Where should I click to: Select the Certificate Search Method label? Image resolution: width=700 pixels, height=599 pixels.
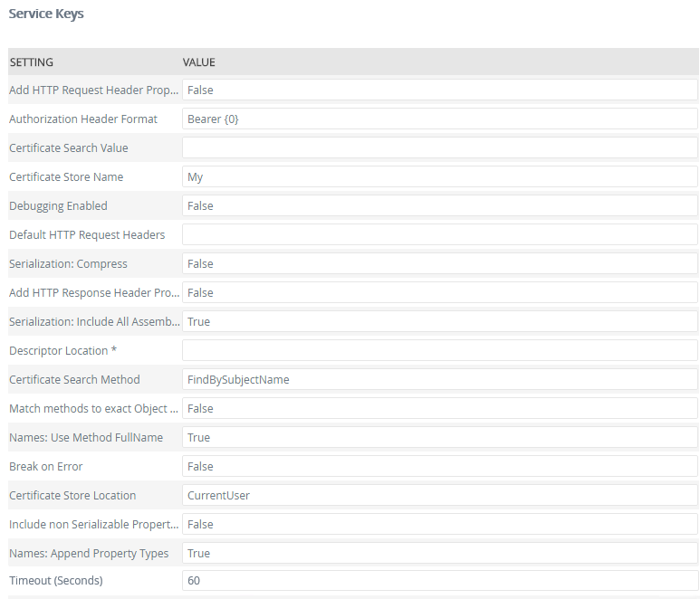(74, 379)
